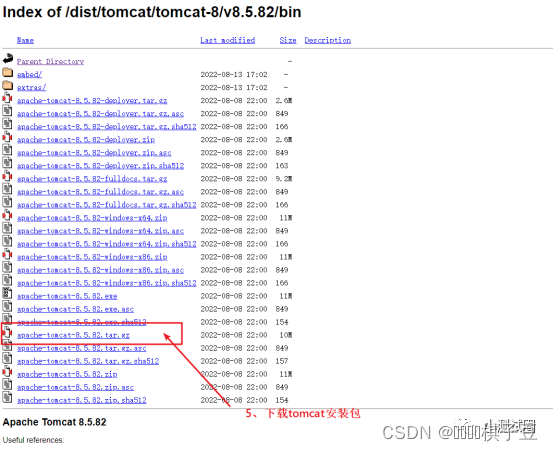
Task: Click file icon for deployer.tar.gz.sha512
Action: (7, 124)
